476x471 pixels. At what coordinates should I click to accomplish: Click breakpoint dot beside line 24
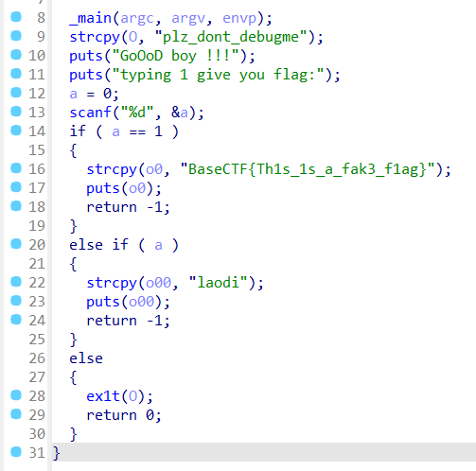(16, 320)
